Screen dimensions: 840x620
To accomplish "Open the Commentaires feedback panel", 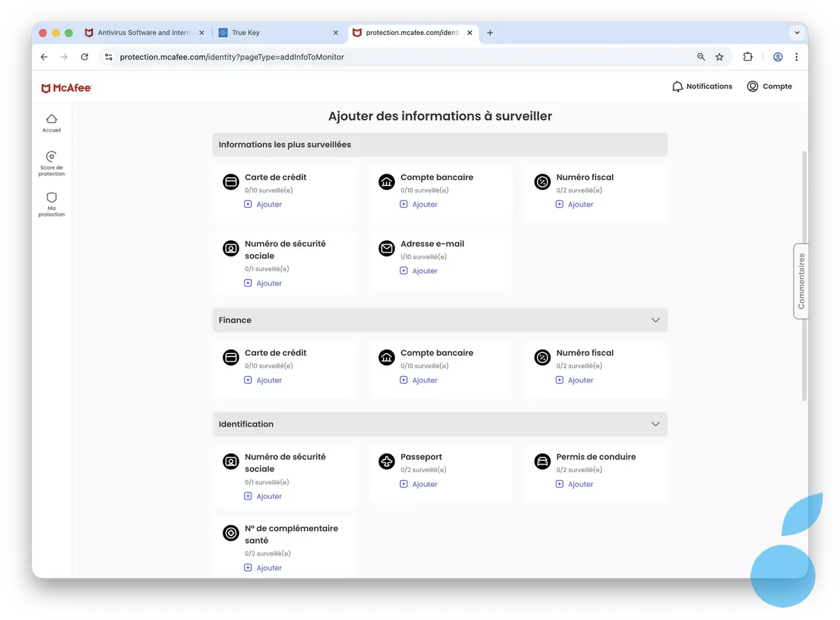I will point(800,280).
